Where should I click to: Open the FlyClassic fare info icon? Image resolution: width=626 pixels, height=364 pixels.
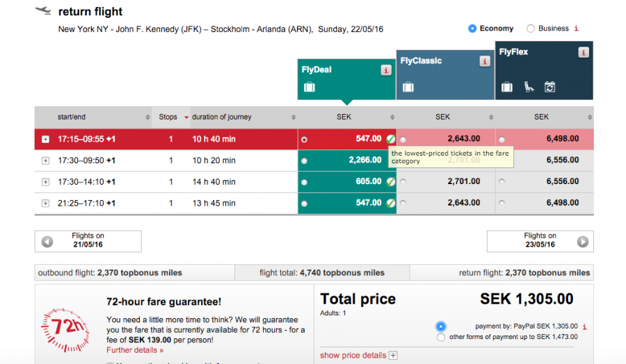point(485,61)
